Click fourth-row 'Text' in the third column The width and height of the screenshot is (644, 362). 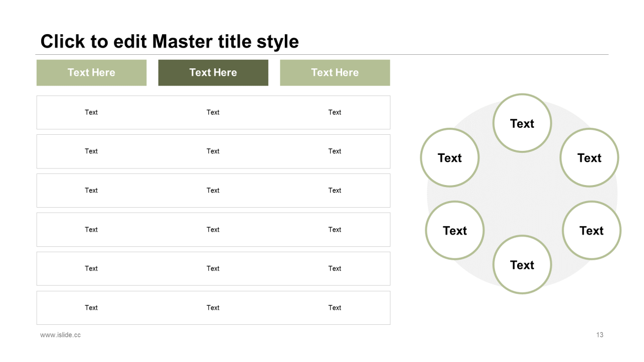[335, 229]
